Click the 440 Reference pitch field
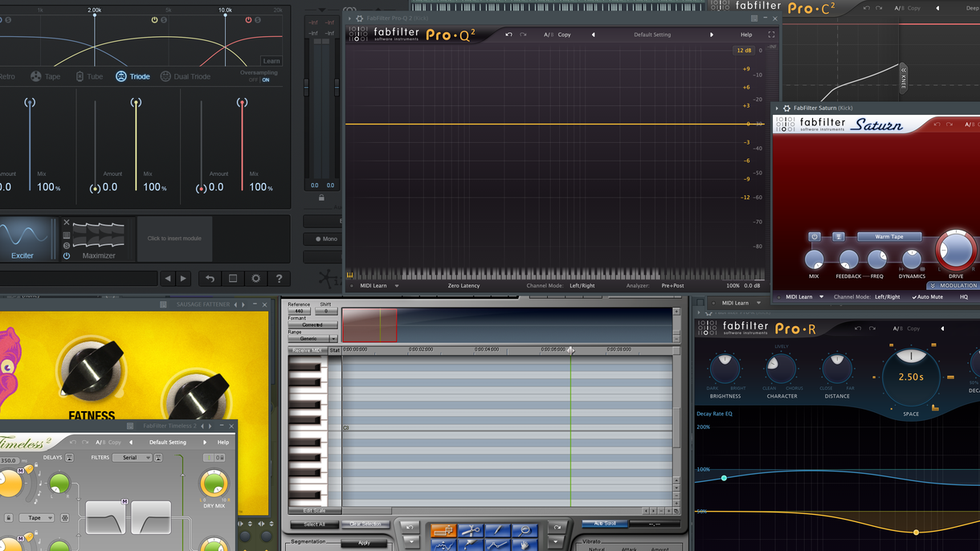 [299, 312]
